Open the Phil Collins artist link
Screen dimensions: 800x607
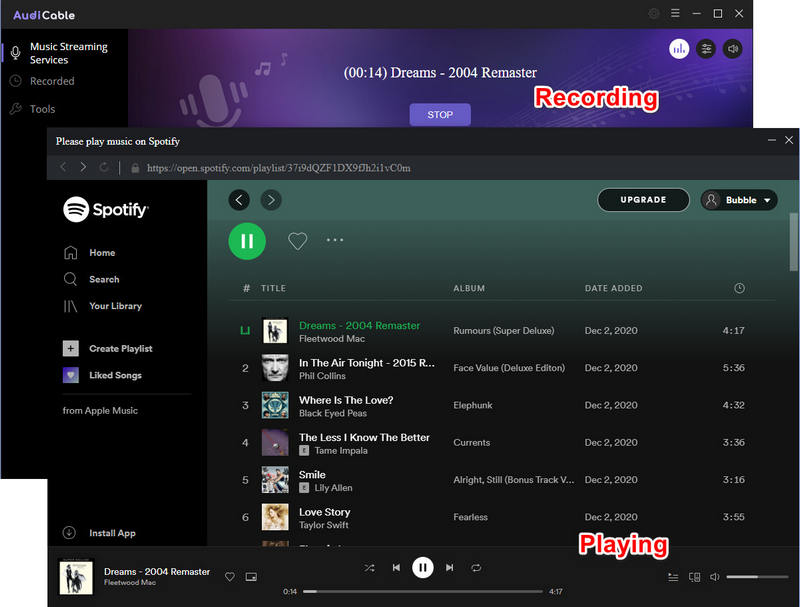pos(322,376)
